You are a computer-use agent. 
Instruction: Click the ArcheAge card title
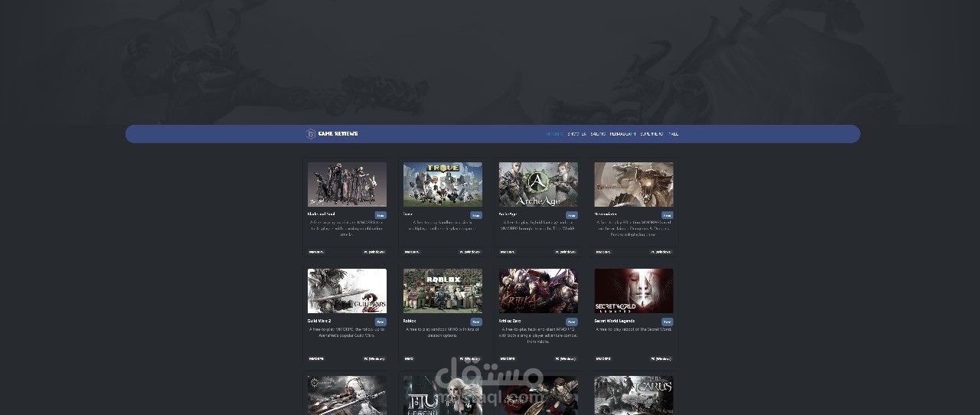(x=508, y=214)
